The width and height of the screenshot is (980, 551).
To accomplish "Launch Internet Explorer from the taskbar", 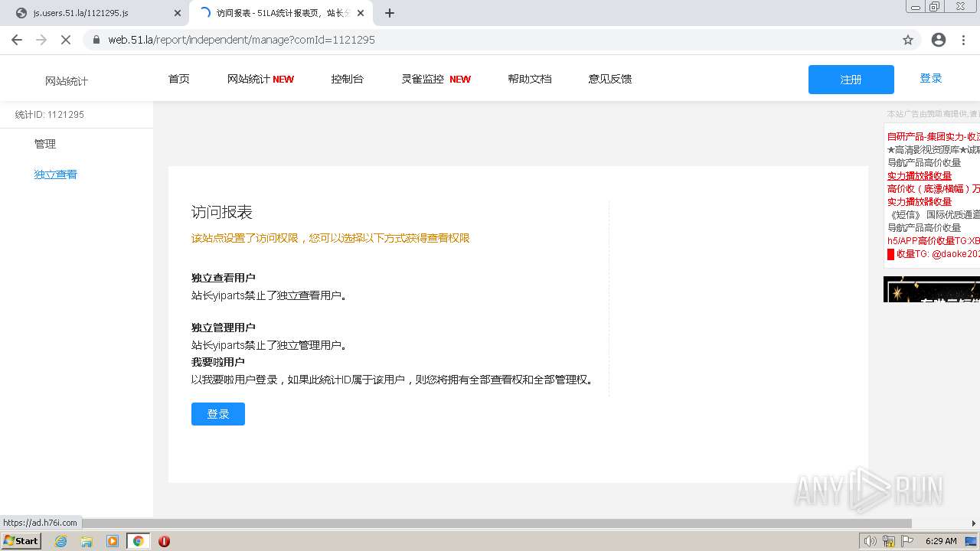I will click(60, 541).
